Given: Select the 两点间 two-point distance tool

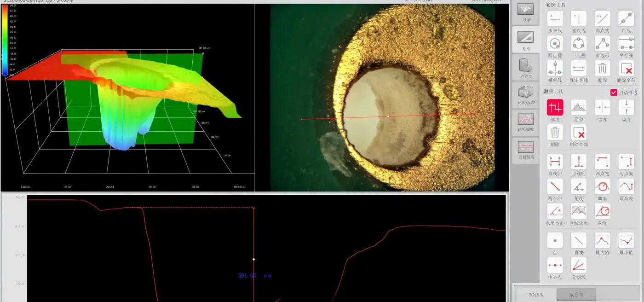Looking at the screenshot, I should click(x=555, y=186).
